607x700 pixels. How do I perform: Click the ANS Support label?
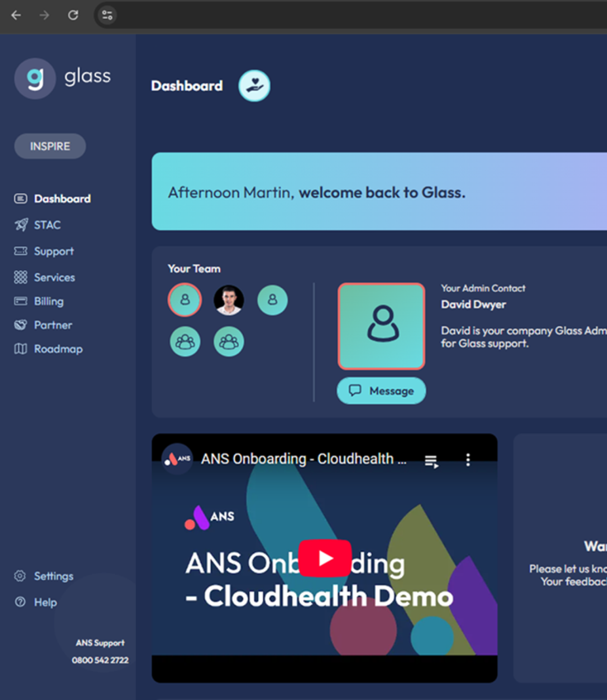point(100,643)
